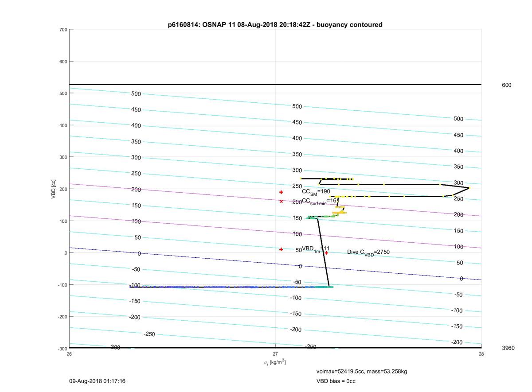532x392 pixels.
Task: Select the "VBD [cc]" y-axis label
Action: [x=54, y=188]
